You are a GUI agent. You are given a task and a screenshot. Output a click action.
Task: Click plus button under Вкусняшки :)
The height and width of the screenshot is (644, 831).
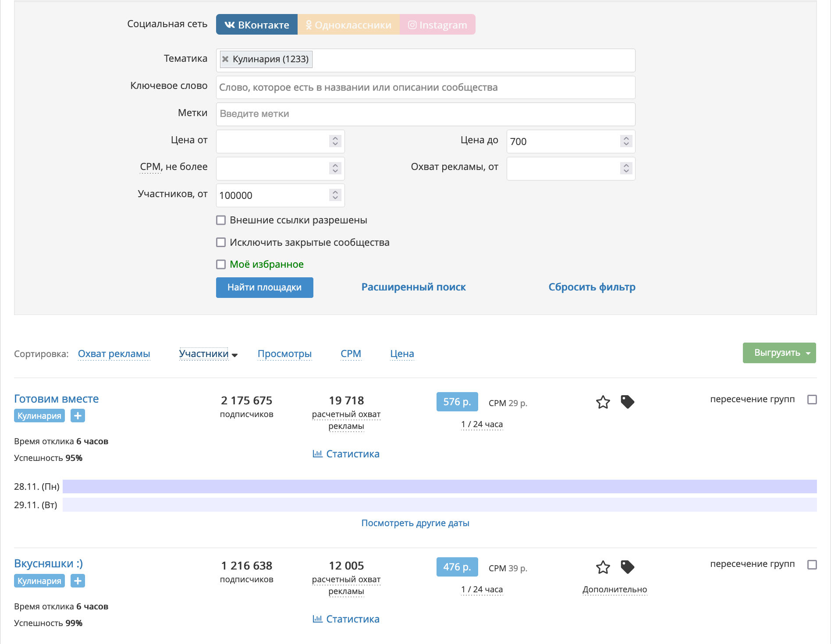pyautogui.click(x=78, y=581)
